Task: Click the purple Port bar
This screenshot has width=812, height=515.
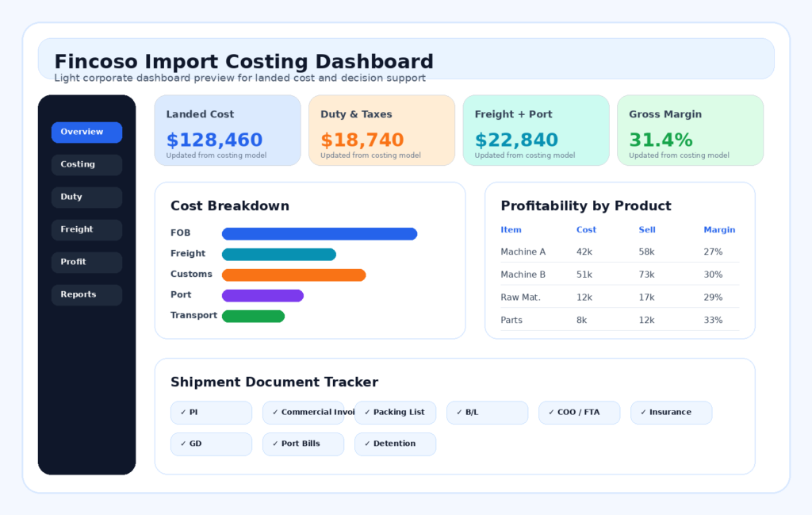Action: click(x=262, y=296)
